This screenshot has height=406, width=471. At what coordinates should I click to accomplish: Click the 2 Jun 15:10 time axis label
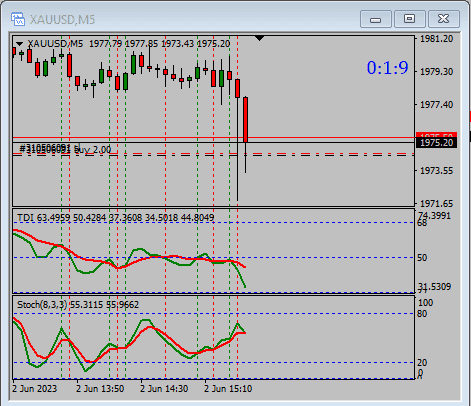point(228,389)
